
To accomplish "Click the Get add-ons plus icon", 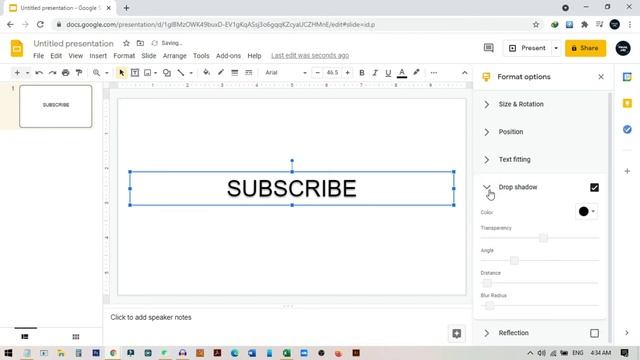I will [x=627, y=171].
